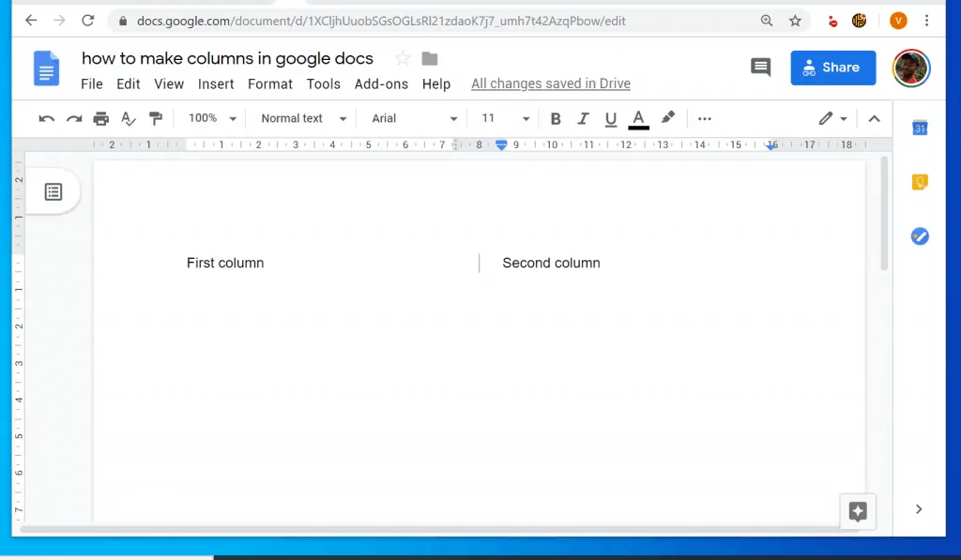Open Google Keep notes panel

(x=920, y=182)
